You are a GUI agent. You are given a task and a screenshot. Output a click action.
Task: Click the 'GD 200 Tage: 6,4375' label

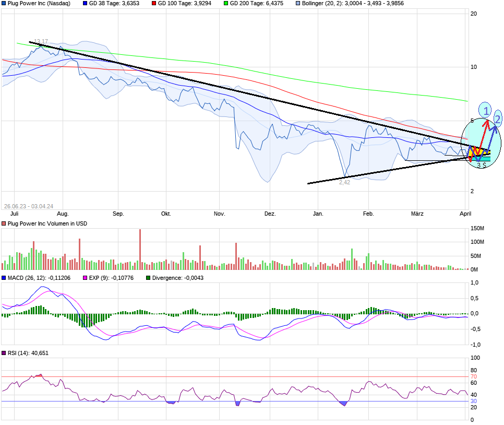[257, 3]
